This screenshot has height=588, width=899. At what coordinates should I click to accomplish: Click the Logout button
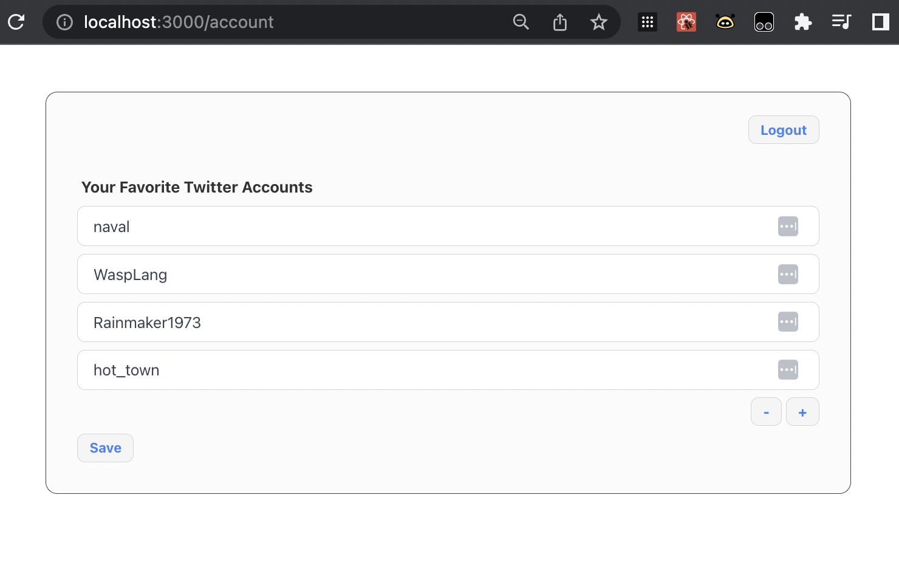[783, 130]
